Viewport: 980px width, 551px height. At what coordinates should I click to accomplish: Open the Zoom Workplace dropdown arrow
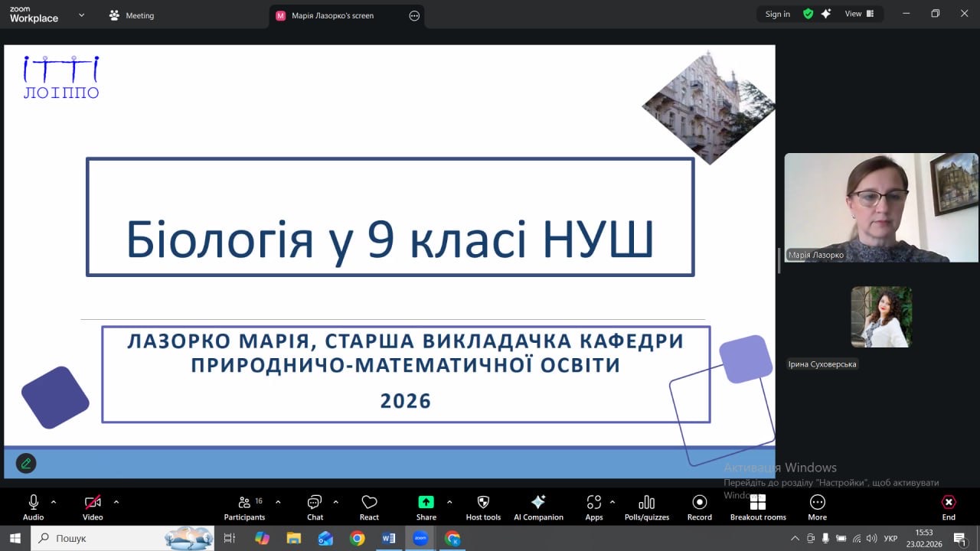[x=81, y=15]
